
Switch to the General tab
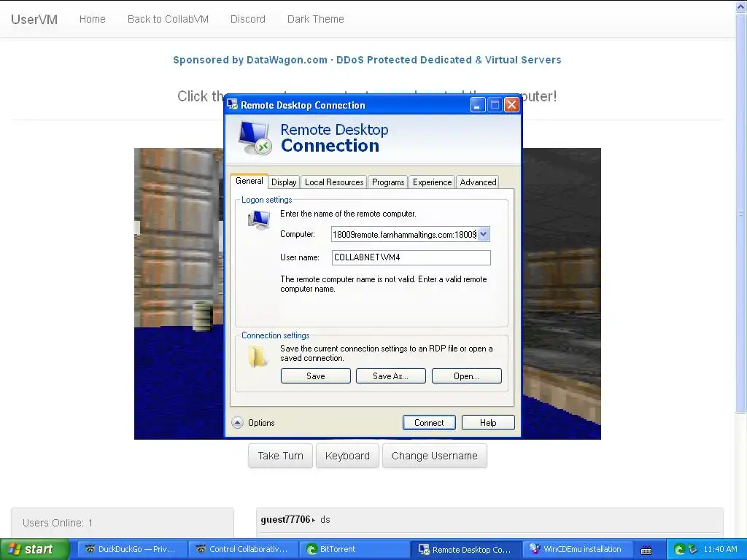(249, 181)
